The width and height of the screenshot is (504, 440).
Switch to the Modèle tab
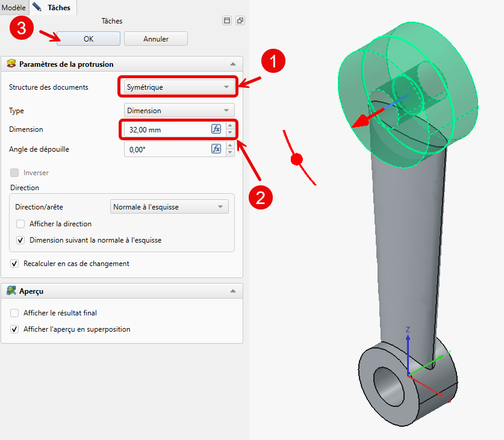[x=14, y=8]
